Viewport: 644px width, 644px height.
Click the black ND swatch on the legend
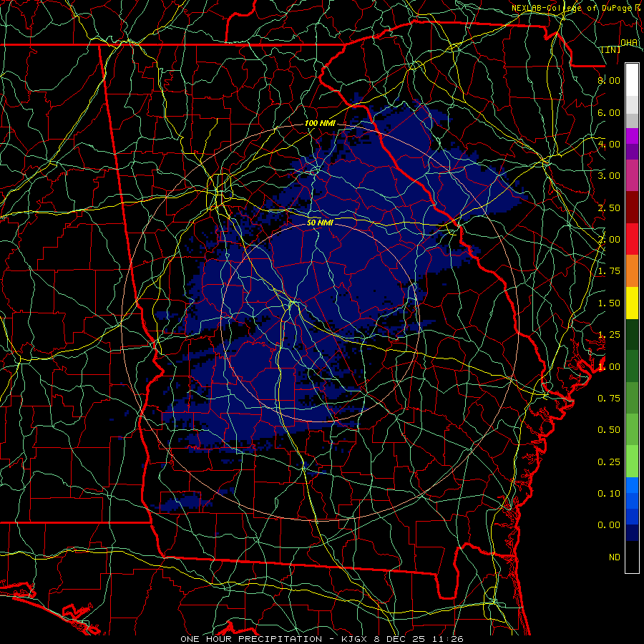click(x=632, y=557)
